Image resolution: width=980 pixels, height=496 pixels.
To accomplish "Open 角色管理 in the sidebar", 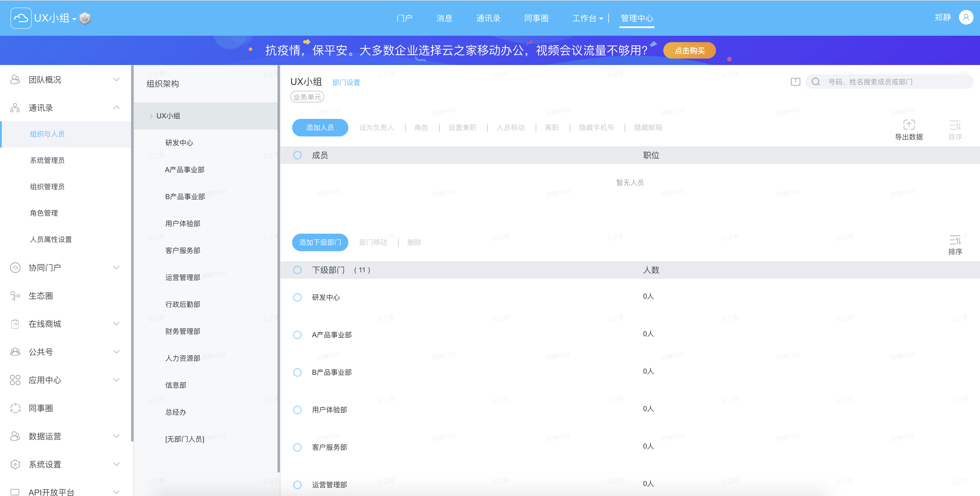I will point(44,213).
